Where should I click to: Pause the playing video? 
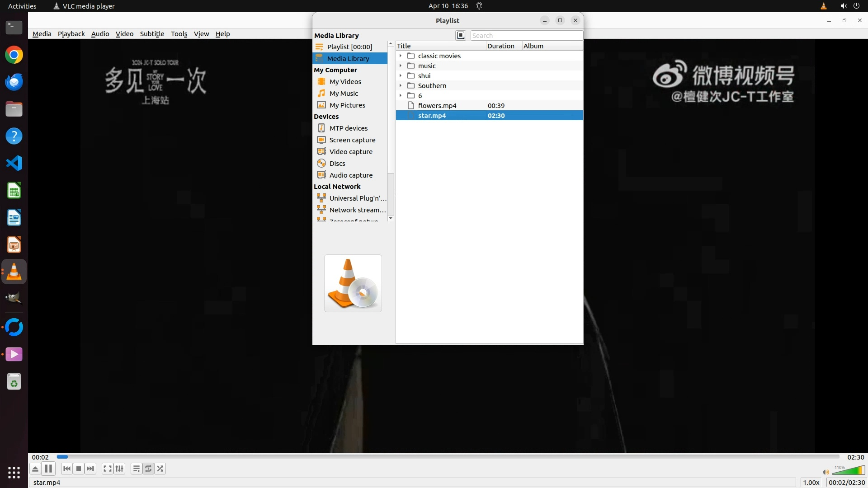coord(48,469)
